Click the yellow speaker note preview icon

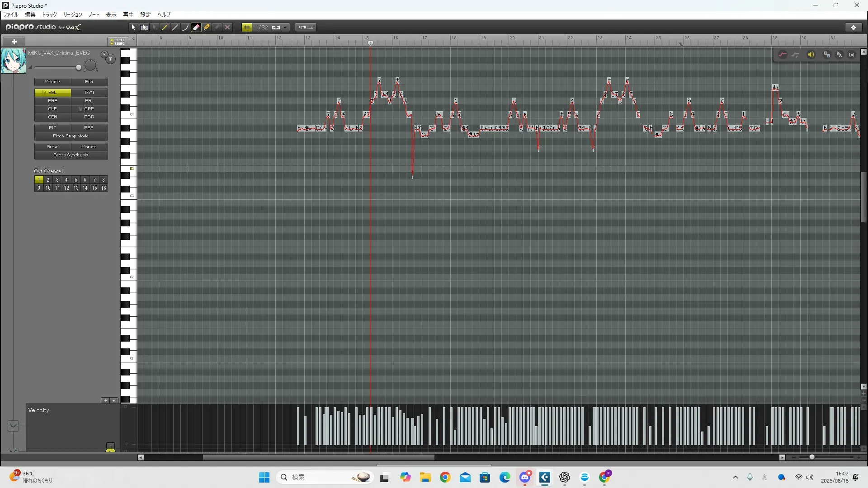click(811, 55)
